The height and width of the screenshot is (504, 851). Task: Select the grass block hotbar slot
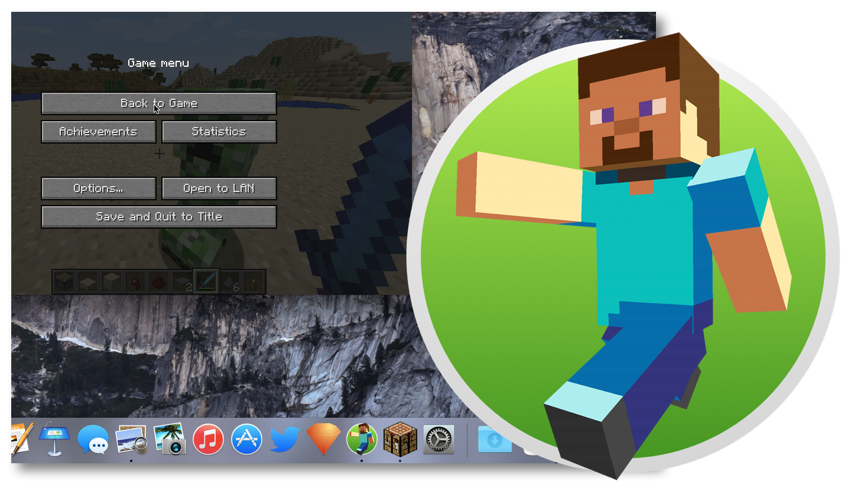(64, 282)
